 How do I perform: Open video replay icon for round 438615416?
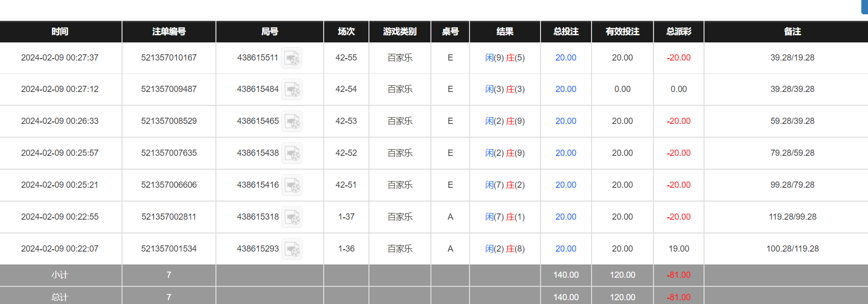292,185
